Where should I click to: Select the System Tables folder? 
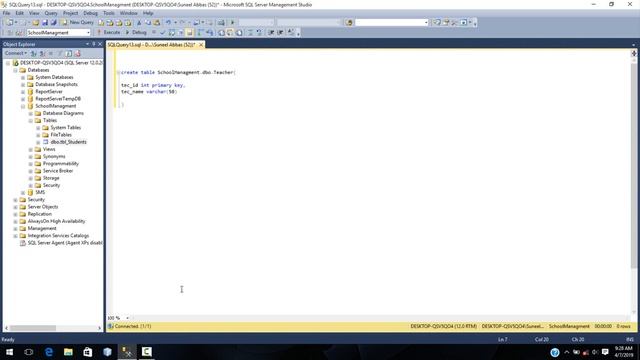(x=65, y=128)
